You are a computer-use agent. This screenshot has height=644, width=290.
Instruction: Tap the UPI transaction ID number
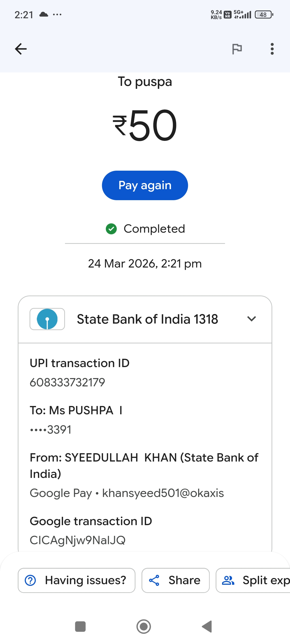click(x=67, y=382)
